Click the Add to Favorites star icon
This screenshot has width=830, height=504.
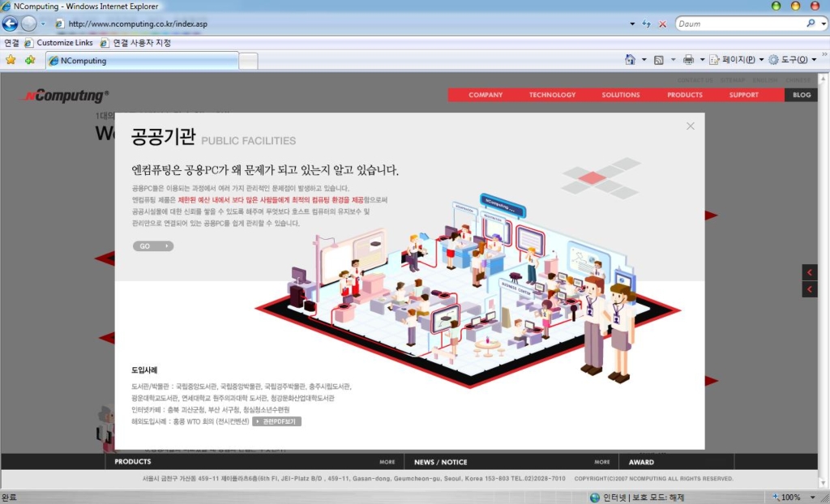point(30,60)
